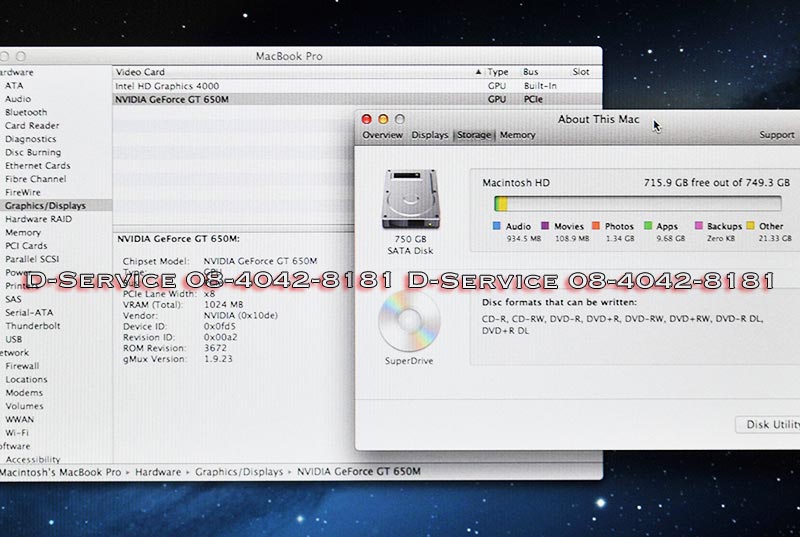800x537 pixels.
Task: Select Ethernet Cards in the sidebar
Action: click(38, 166)
